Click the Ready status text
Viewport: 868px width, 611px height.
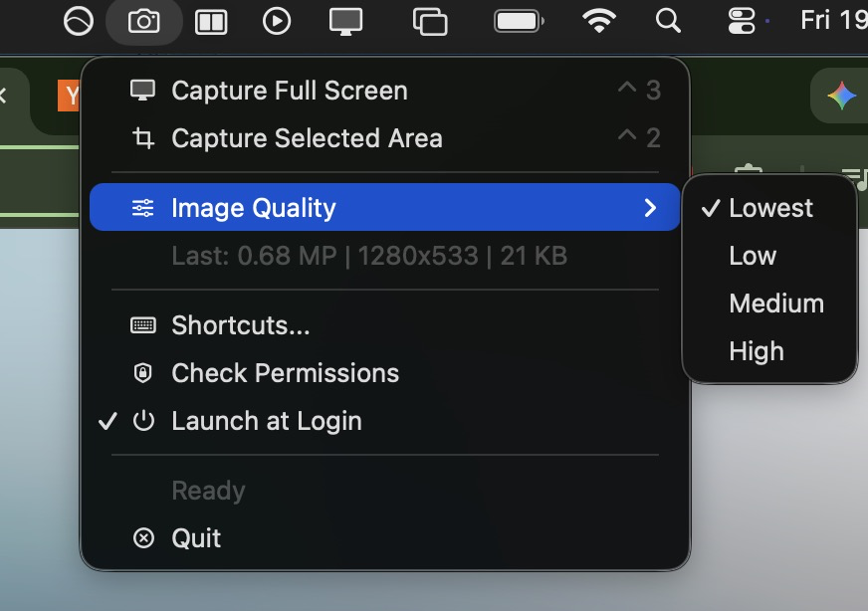tap(208, 491)
